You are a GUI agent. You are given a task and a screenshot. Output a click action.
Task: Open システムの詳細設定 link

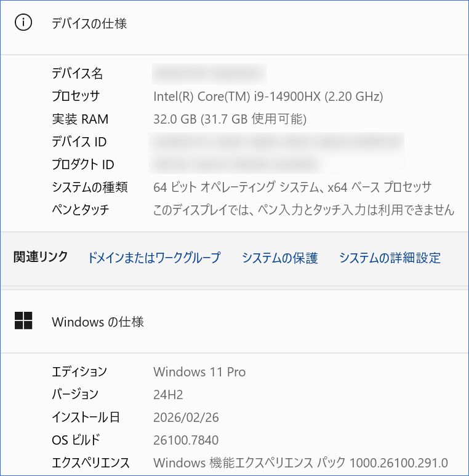[390, 258]
